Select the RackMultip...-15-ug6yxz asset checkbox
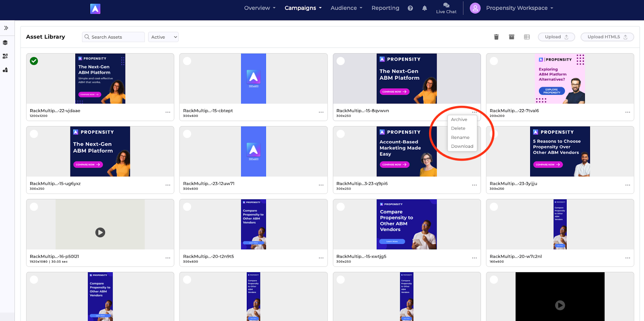 [x=34, y=134]
